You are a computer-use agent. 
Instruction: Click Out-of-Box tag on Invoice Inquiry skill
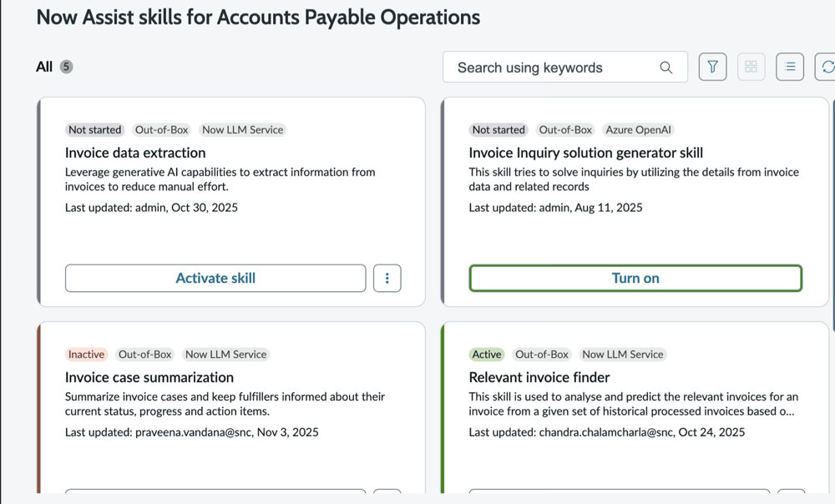(565, 130)
